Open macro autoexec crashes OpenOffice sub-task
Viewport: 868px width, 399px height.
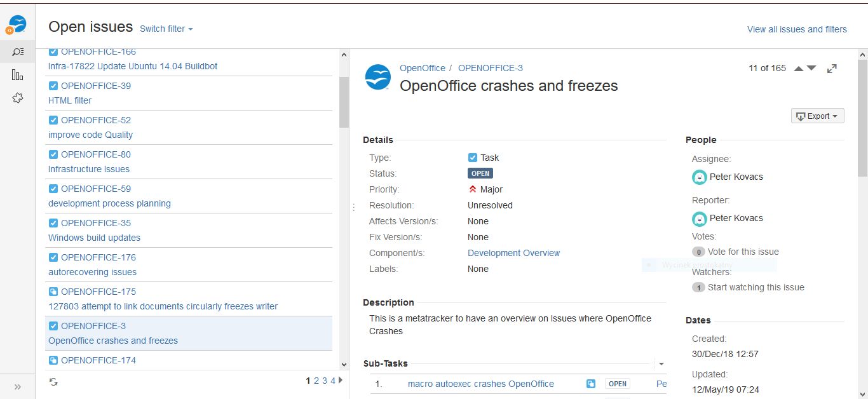[481, 384]
